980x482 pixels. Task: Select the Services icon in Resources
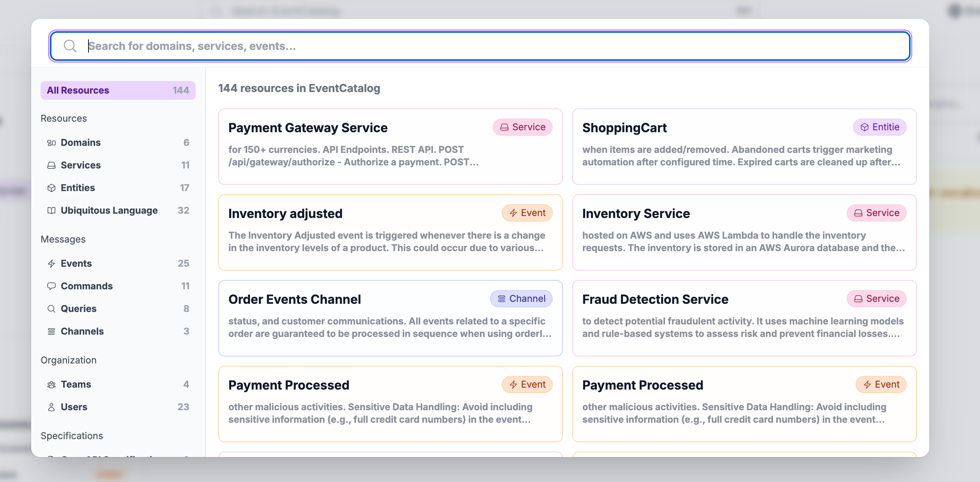pyautogui.click(x=52, y=165)
